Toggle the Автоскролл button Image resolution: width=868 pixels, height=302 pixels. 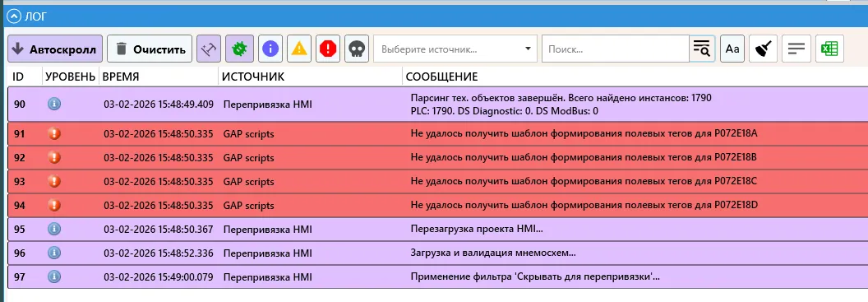(x=55, y=49)
